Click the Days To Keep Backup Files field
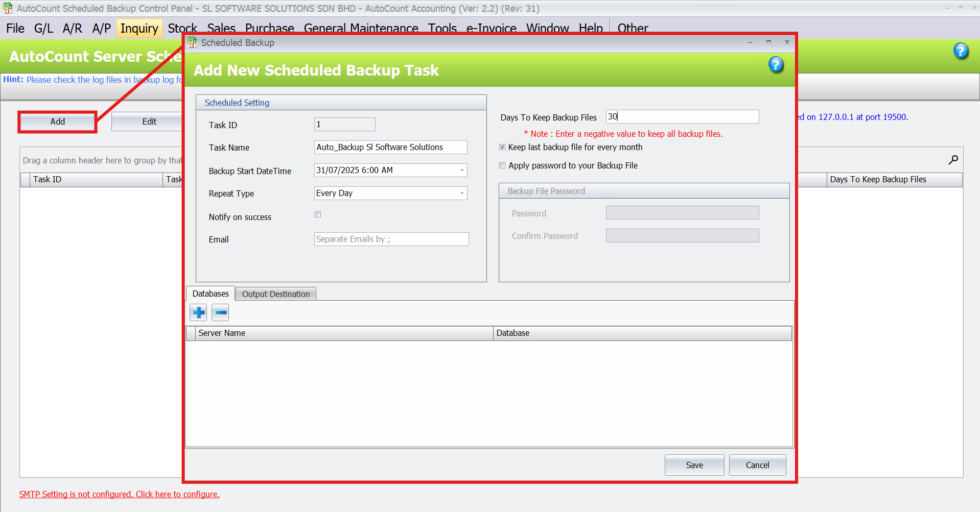Screen dimensions: 980x512 682,117
